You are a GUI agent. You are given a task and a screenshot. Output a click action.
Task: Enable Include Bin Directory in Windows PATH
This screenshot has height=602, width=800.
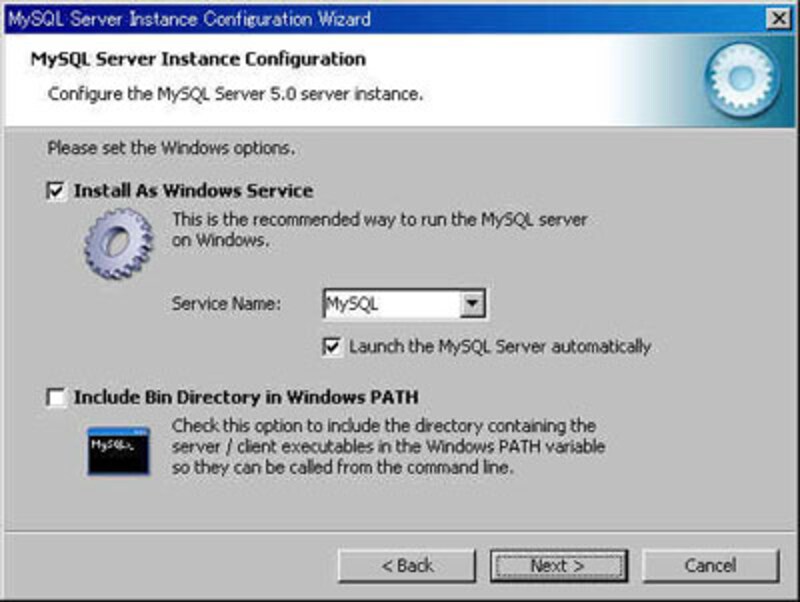56,397
